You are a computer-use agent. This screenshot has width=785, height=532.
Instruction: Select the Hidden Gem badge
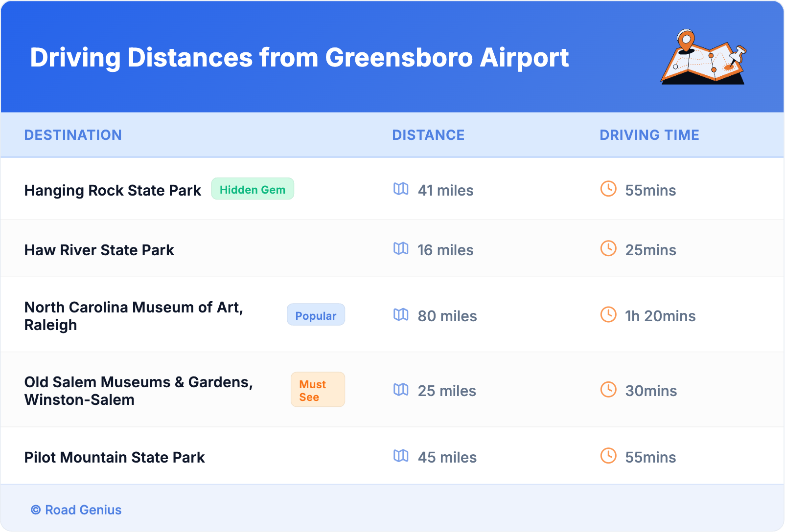tap(253, 189)
